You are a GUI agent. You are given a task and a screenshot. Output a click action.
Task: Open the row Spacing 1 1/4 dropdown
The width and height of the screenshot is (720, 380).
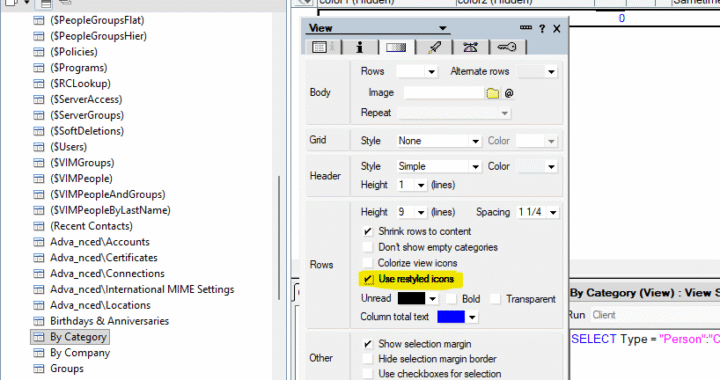pyautogui.click(x=537, y=212)
